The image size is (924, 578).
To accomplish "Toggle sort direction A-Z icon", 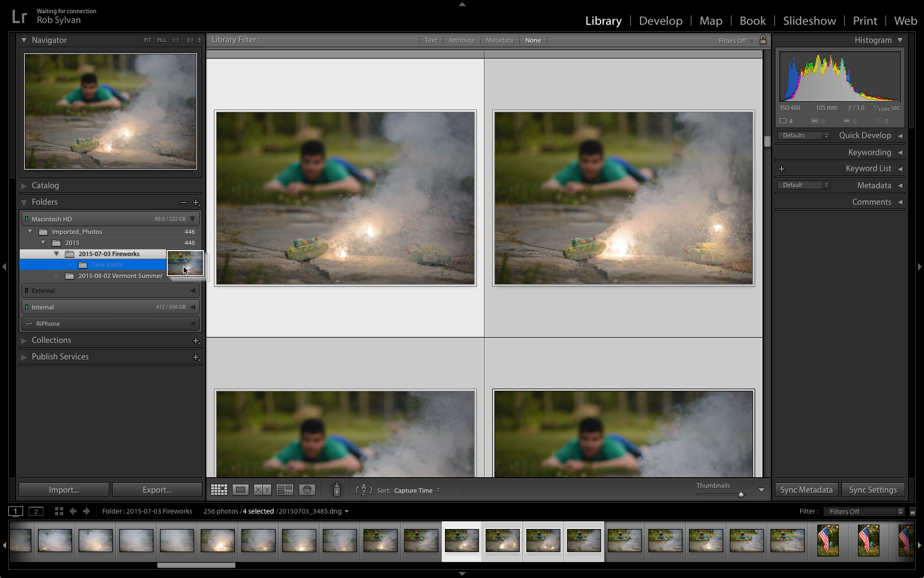I will click(x=364, y=489).
